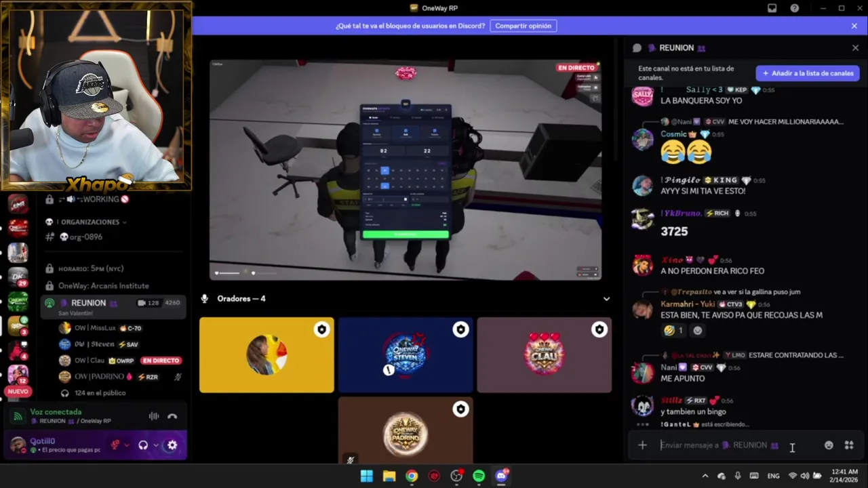Image resolution: width=868 pixels, height=488 pixels.
Task: Open Cosmic user avatar in chat
Action: pos(642,140)
